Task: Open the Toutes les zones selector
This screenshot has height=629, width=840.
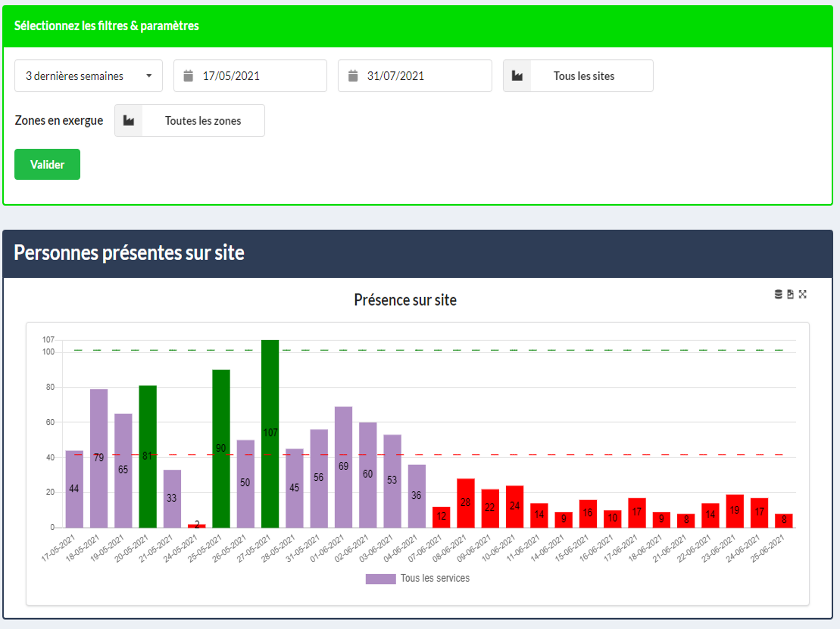Action: pos(190,121)
